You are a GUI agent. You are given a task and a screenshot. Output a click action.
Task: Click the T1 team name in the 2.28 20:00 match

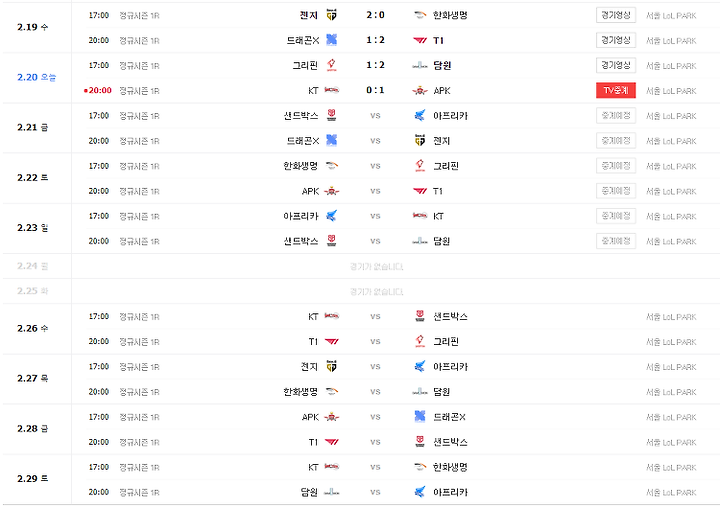(x=313, y=442)
